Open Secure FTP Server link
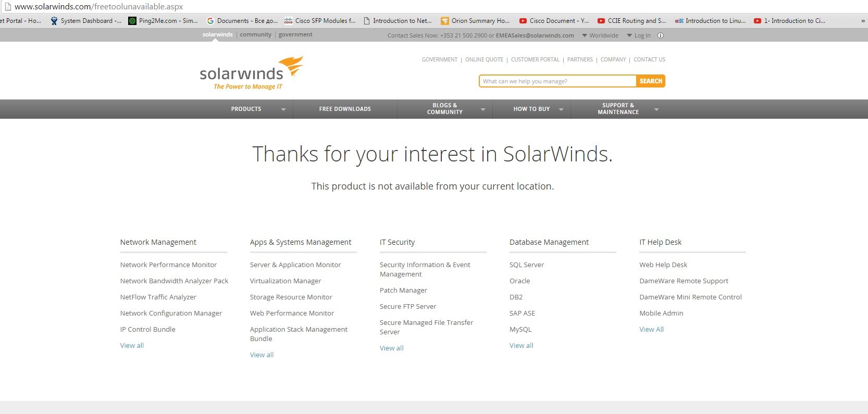The width and height of the screenshot is (868, 414). tap(408, 306)
